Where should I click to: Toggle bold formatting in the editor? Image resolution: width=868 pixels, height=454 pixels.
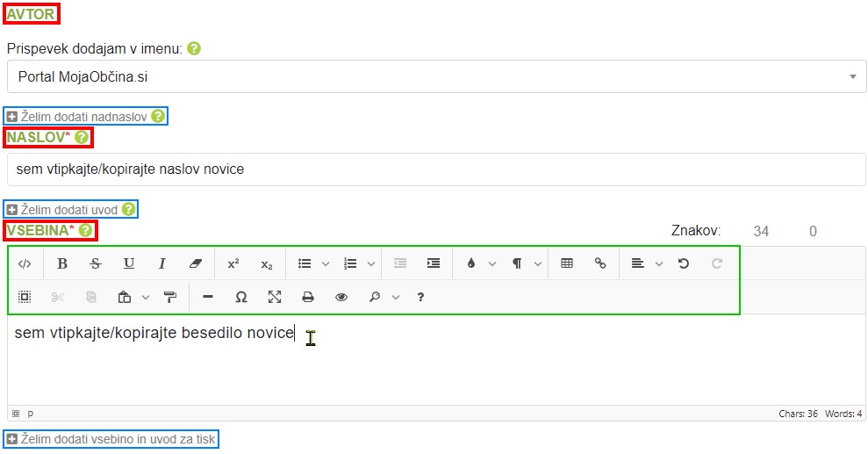[x=62, y=263]
